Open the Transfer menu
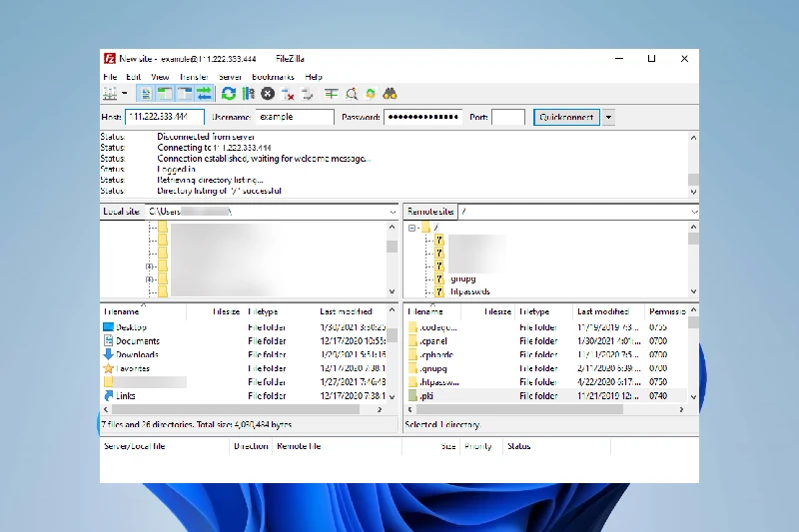The image size is (799, 532). click(x=194, y=77)
